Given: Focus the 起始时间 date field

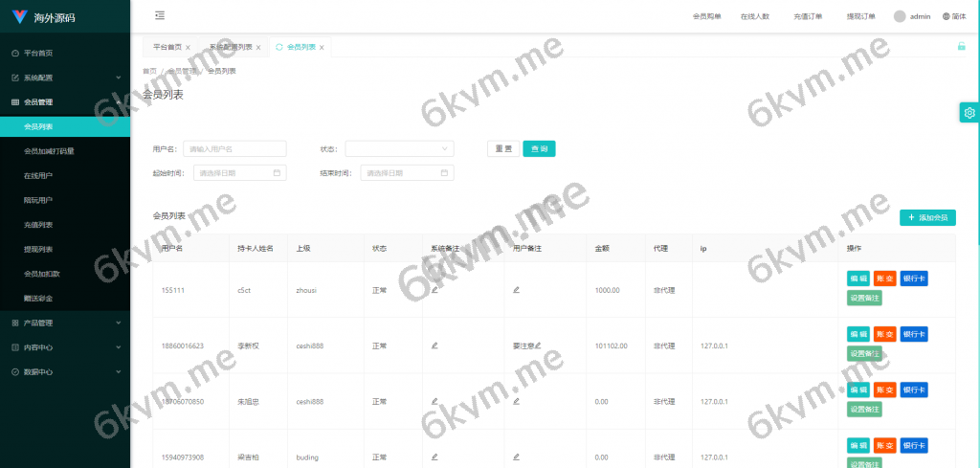Looking at the screenshot, I should pos(240,173).
